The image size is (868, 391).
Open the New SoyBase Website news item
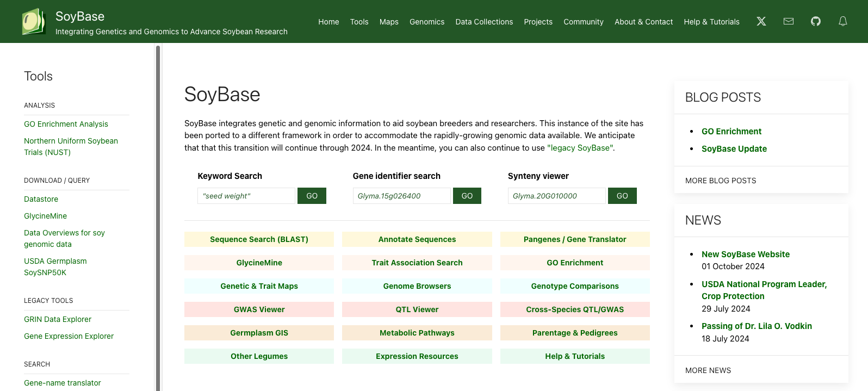pyautogui.click(x=746, y=255)
